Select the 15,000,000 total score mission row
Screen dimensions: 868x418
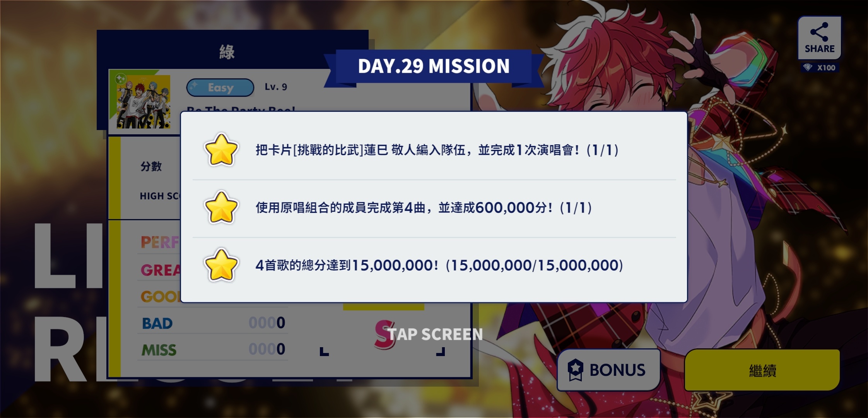click(434, 266)
